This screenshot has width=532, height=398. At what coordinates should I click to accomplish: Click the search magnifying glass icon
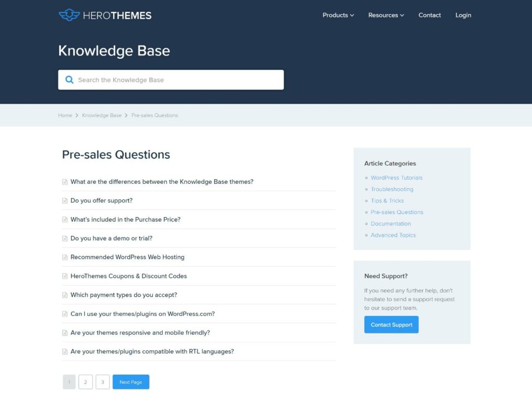pyautogui.click(x=69, y=79)
